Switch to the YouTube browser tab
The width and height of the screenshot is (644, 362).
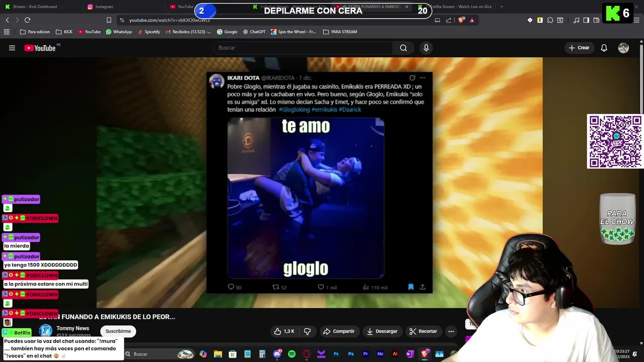181,7
